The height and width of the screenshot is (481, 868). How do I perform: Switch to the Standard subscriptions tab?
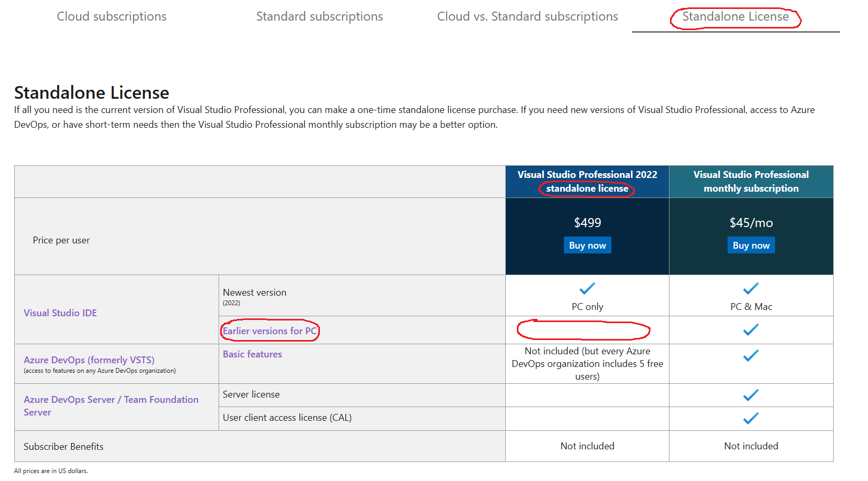pos(319,16)
